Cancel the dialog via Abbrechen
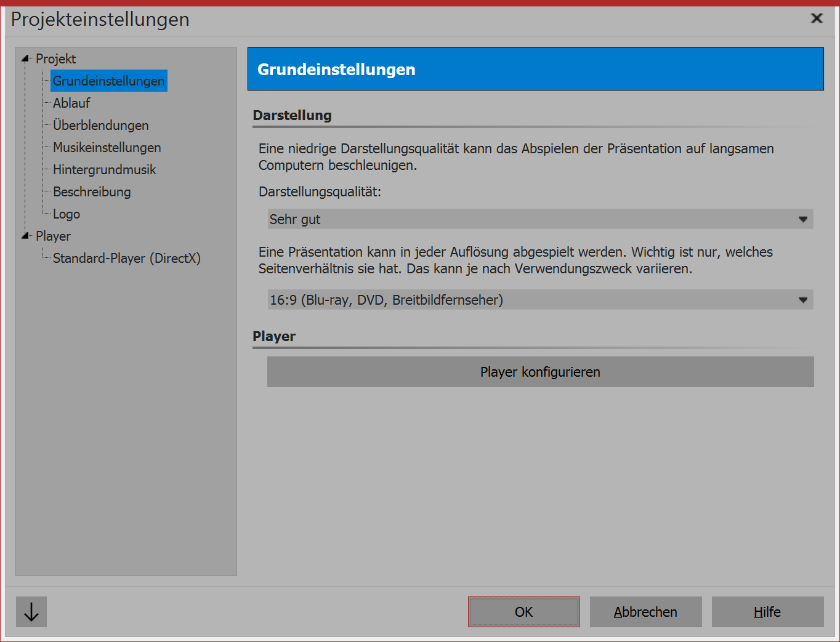The width and height of the screenshot is (840, 642). click(x=645, y=612)
